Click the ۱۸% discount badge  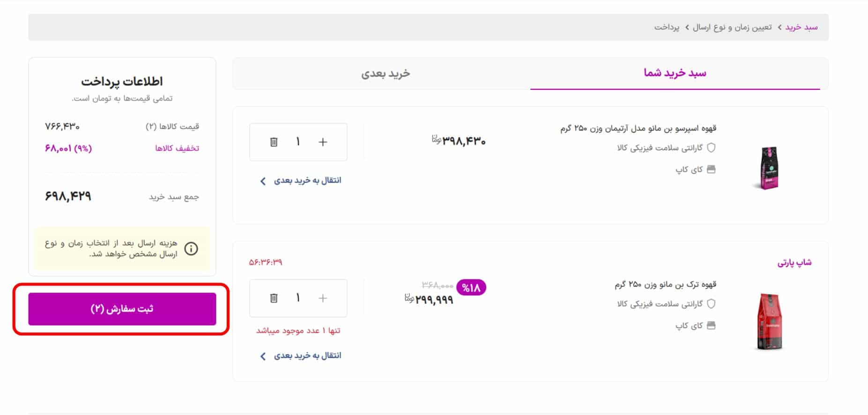470,288
